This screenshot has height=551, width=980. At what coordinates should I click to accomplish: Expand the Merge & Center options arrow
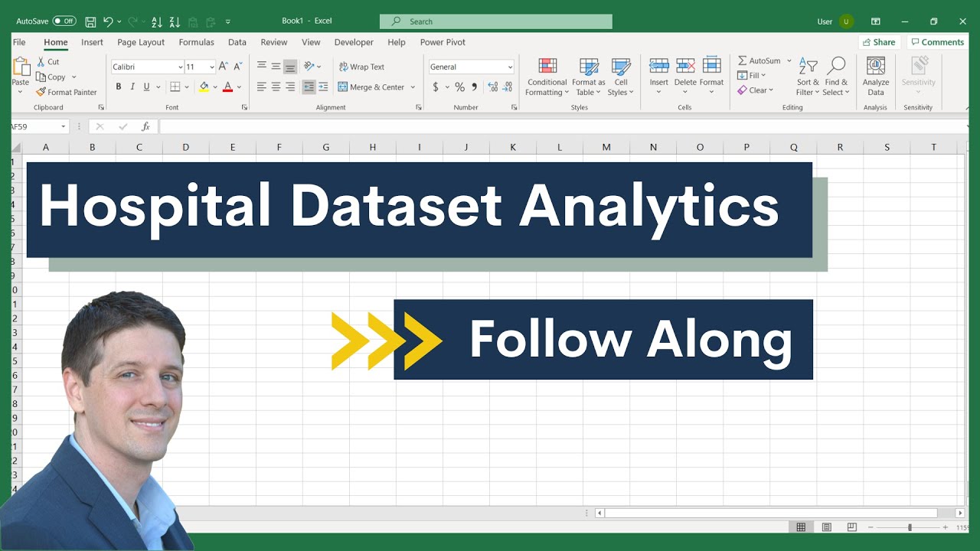point(413,87)
